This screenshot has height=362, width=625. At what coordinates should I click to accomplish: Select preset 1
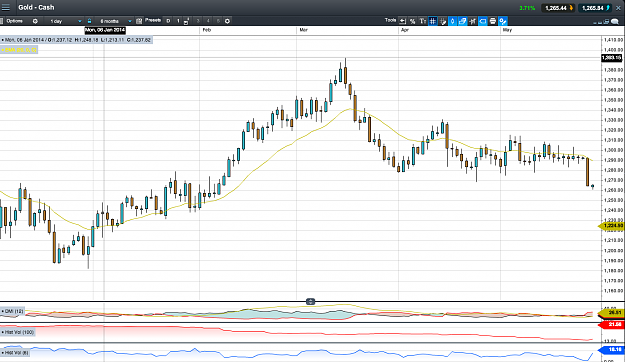pyautogui.click(x=178, y=21)
